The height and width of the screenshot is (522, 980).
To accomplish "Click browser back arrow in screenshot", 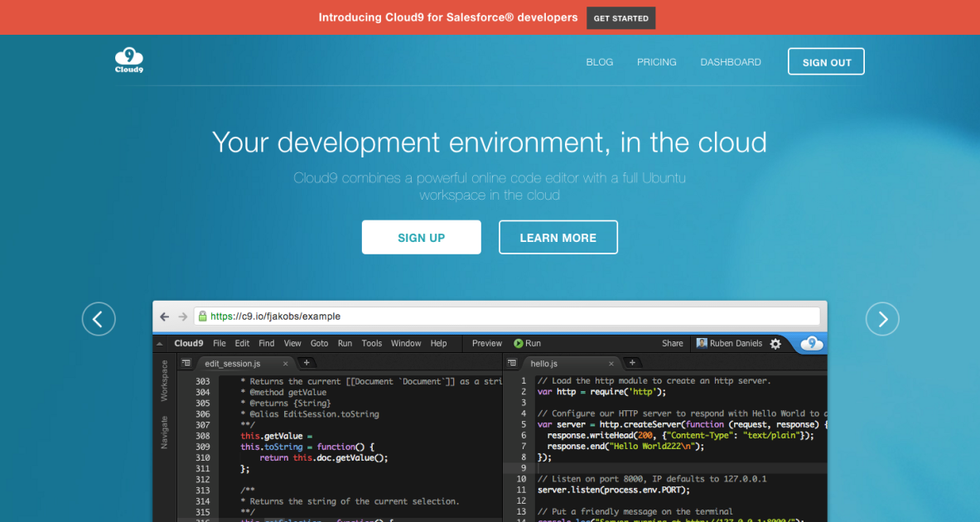I will point(164,317).
